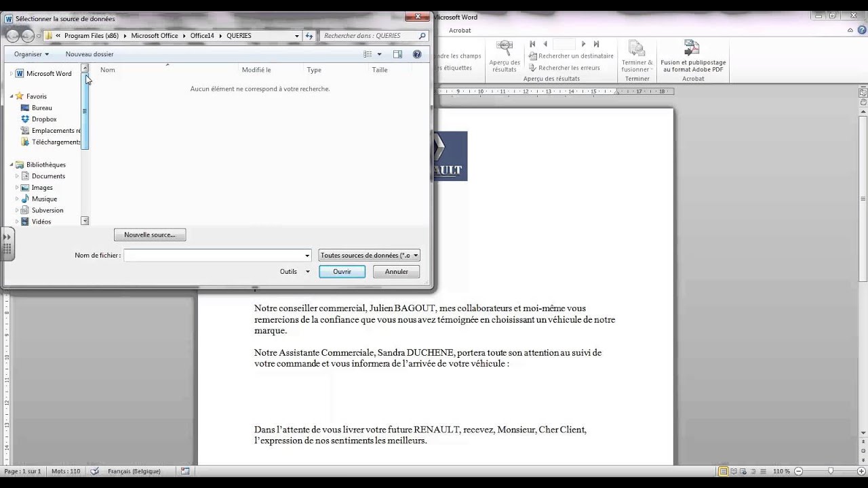Click the navigation pane scroll down arrow
This screenshot has width=868, height=488.
(x=85, y=221)
